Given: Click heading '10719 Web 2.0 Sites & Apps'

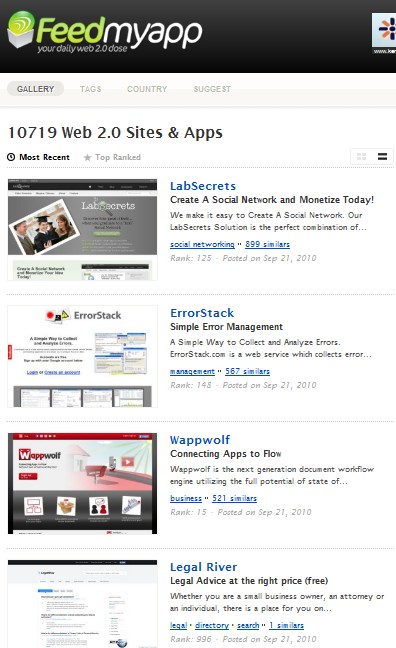Looking at the screenshot, I should point(115,133).
